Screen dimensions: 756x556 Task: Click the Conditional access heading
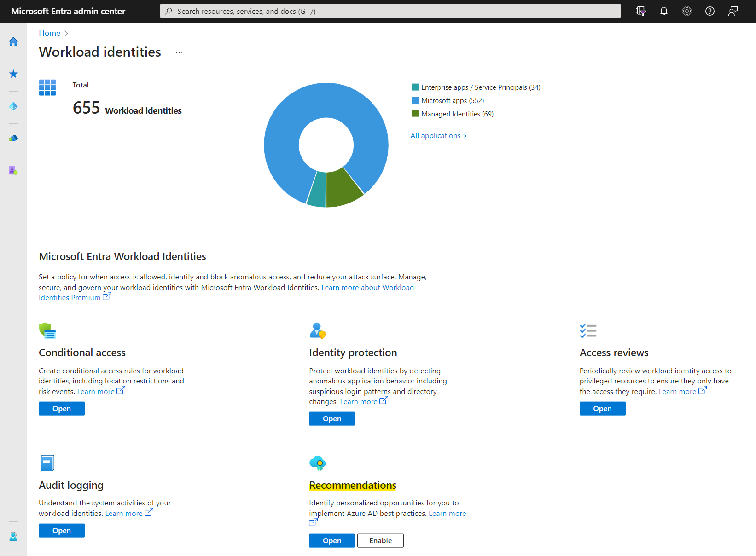pyautogui.click(x=82, y=353)
